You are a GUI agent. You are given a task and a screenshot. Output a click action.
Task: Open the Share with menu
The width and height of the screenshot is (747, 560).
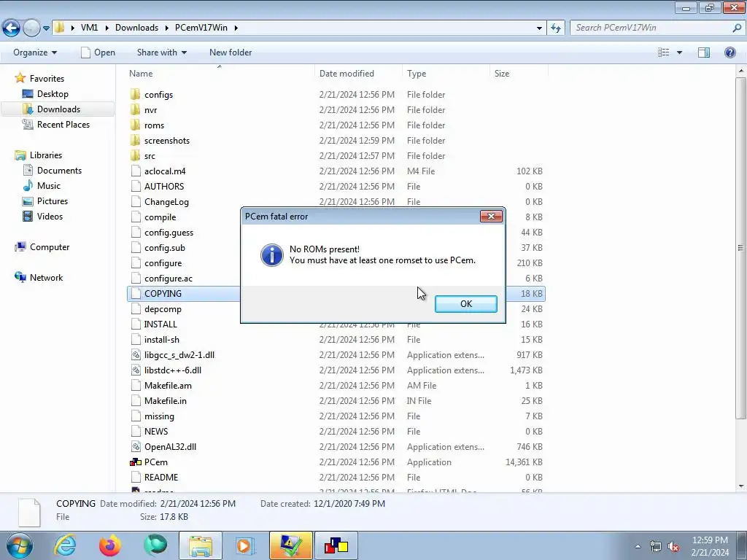[x=161, y=52]
